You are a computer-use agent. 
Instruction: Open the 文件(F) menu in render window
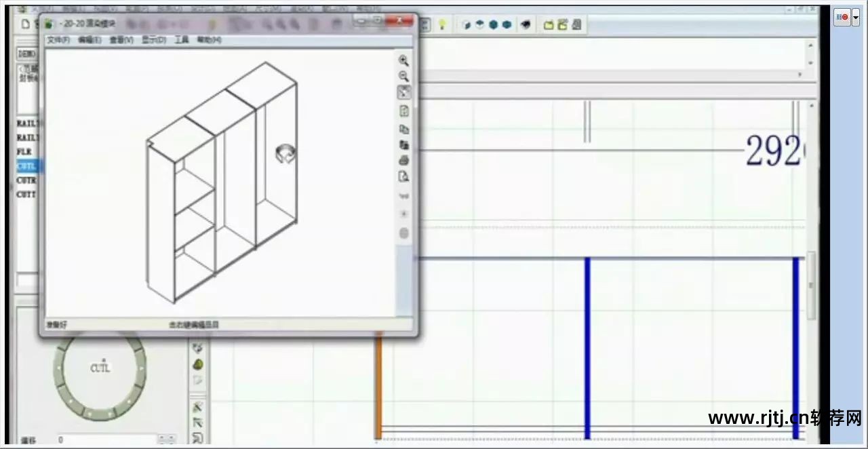click(58, 40)
